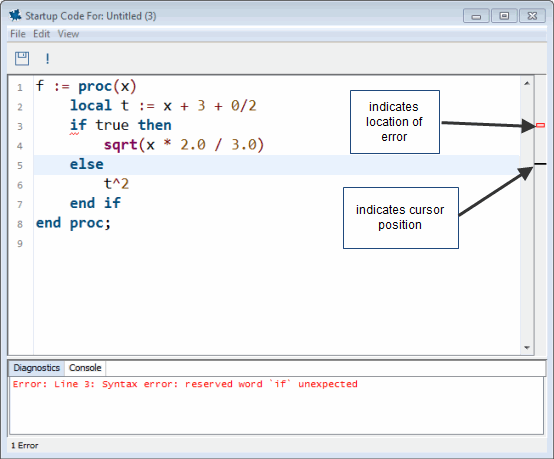Click the Save floppy disk icon
The height and width of the screenshot is (459, 554).
click(22, 58)
